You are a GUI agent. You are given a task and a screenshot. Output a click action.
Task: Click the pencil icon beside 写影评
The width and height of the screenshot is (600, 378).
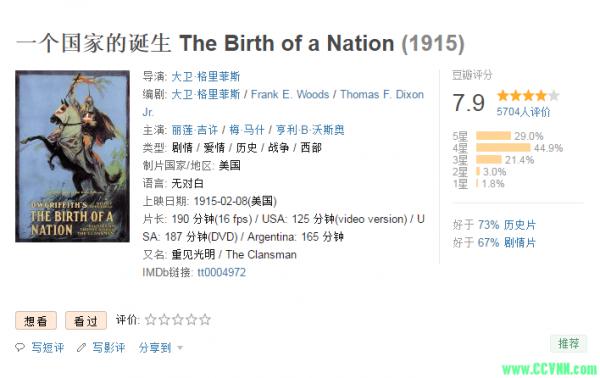click(x=81, y=347)
